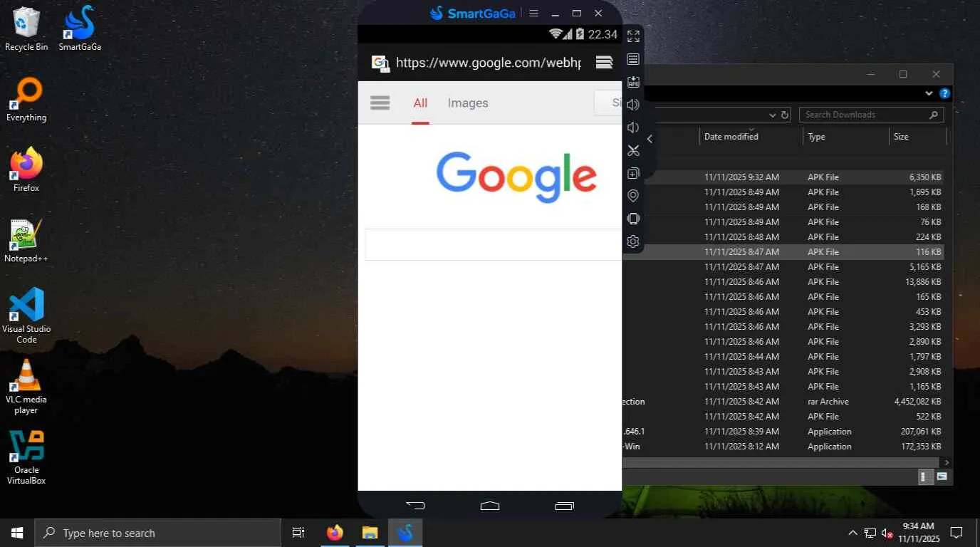
Task: Select the All search tab
Action: [x=420, y=103]
